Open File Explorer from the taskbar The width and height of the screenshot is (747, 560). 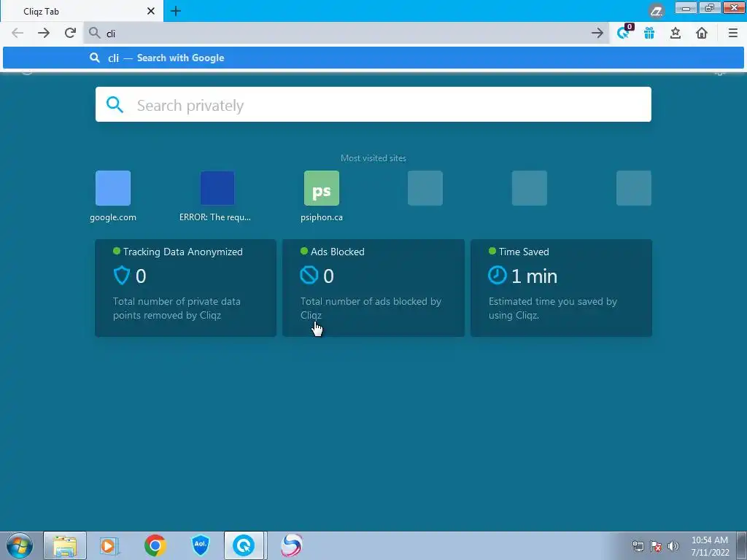pyautogui.click(x=65, y=545)
